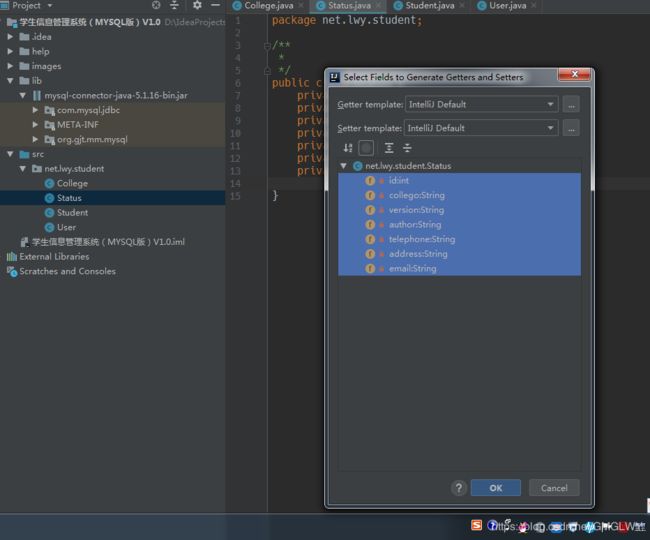This screenshot has width=650, height=540.
Task: Collapse the net.lwy.student package
Action: tap(23, 169)
